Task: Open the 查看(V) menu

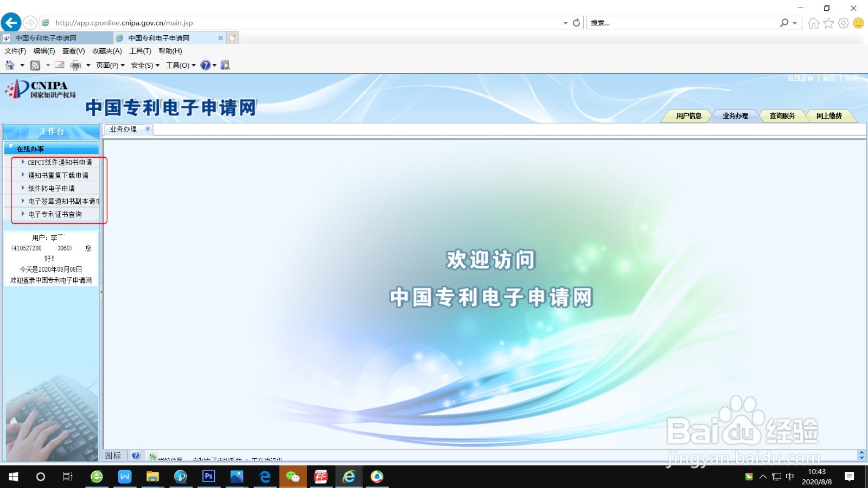Action: 73,51
